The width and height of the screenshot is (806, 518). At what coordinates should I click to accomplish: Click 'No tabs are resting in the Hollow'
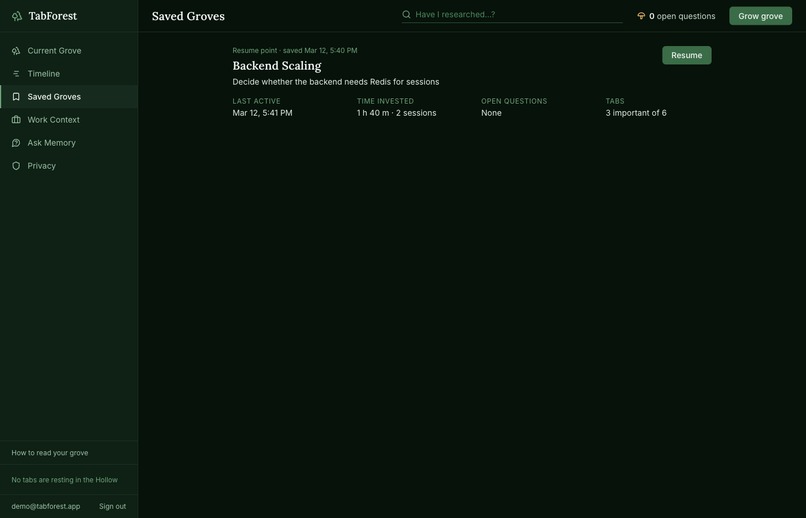(64, 480)
